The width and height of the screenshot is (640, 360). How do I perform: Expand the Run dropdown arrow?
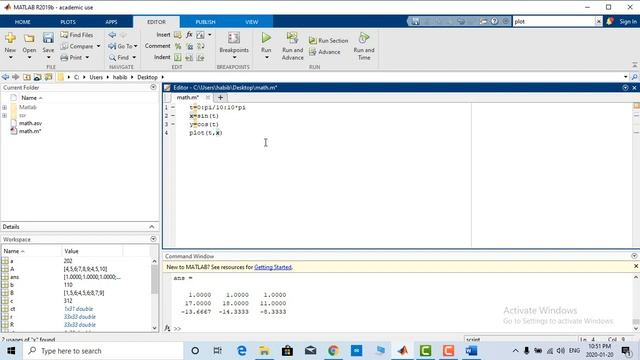pyautogui.click(x=266, y=58)
